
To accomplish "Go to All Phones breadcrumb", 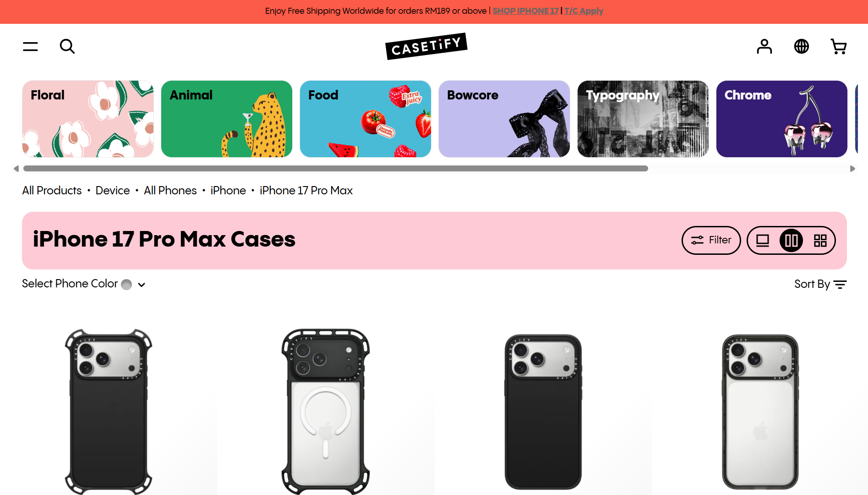I will click(x=170, y=190).
